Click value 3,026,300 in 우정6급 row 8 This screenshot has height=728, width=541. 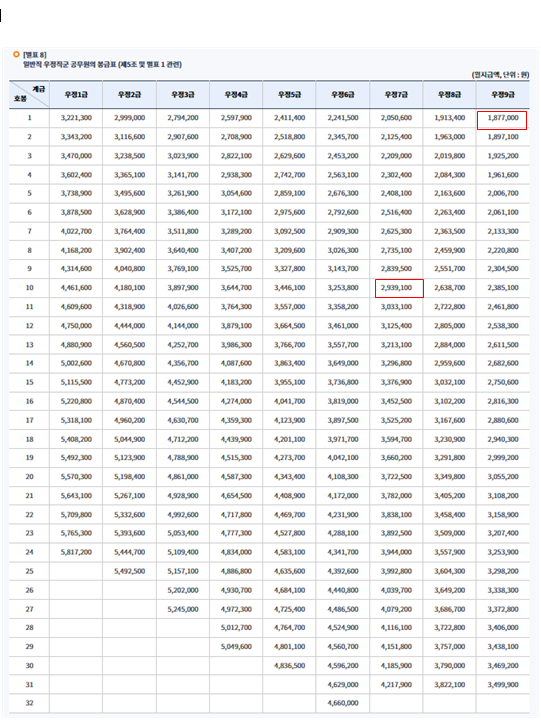tap(343, 250)
